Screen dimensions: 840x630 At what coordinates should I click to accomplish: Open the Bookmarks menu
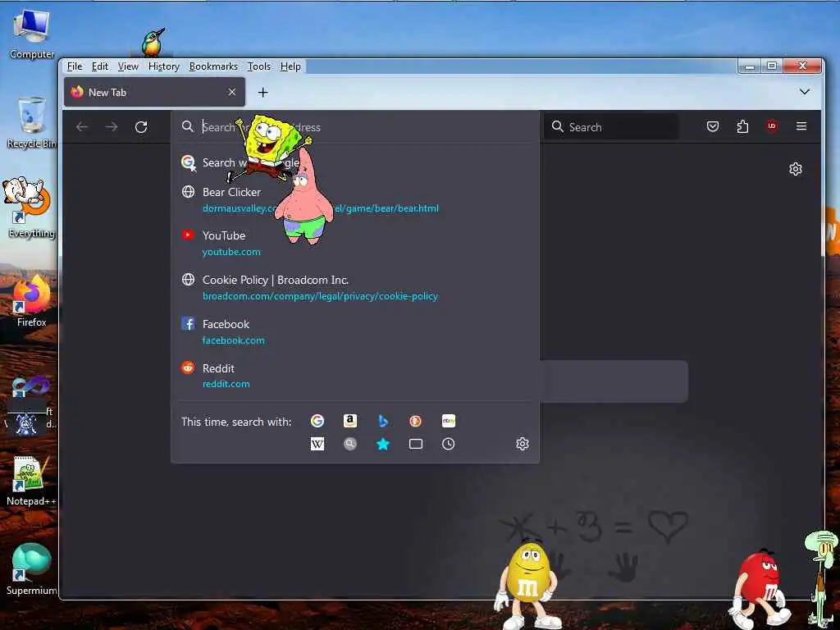(x=213, y=66)
